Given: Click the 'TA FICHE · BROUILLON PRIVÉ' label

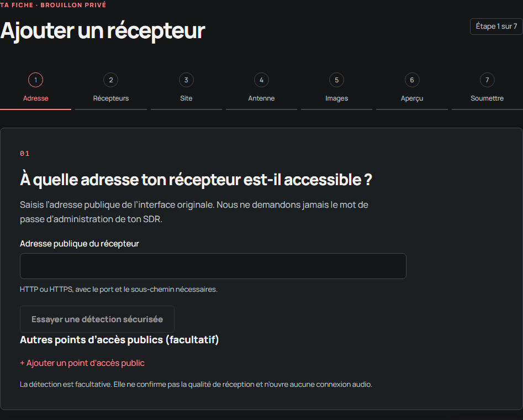Looking at the screenshot, I should 53,5.
